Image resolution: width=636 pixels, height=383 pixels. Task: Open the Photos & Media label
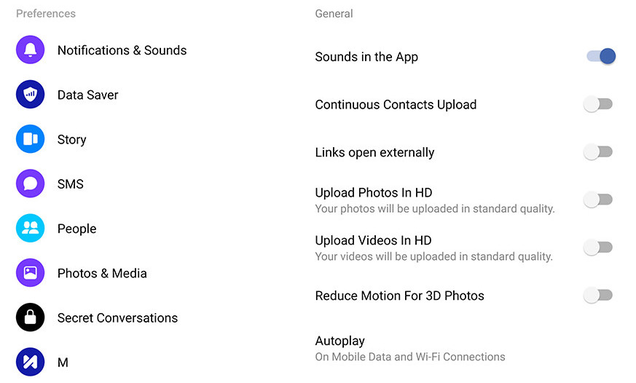click(102, 273)
